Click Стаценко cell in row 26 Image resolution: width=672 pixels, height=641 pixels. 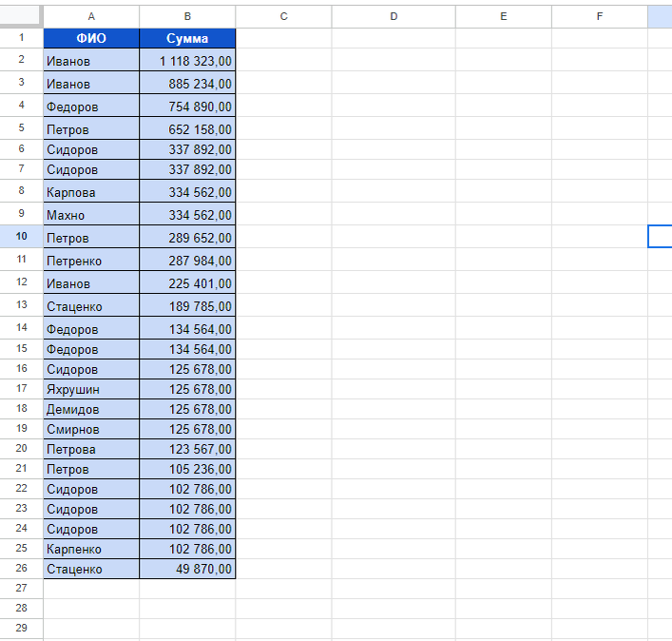(91, 569)
